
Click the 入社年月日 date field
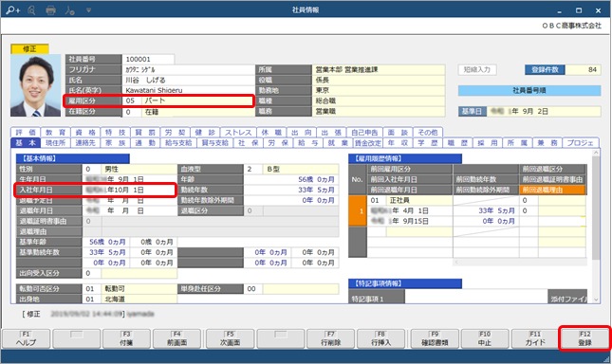click(x=130, y=191)
